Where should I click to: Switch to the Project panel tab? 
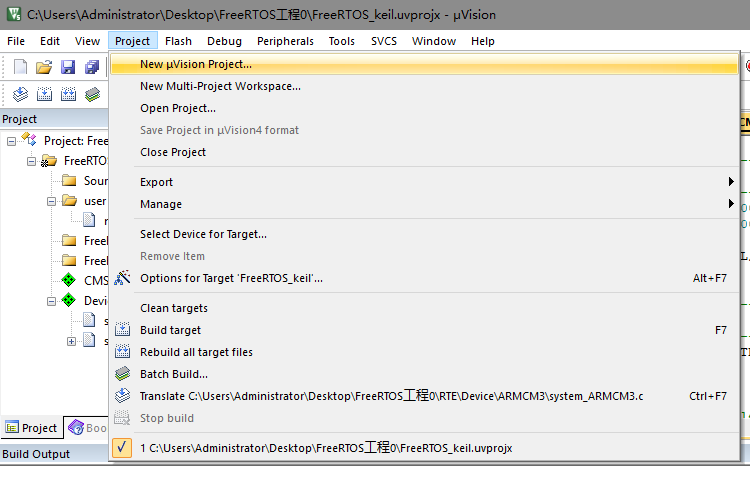(32, 428)
